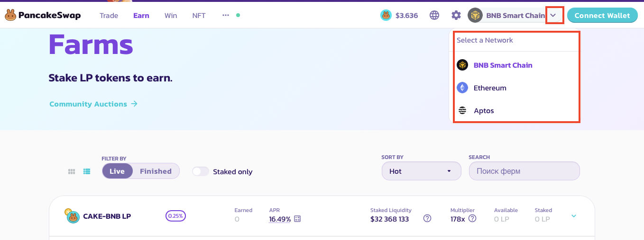The height and width of the screenshot is (240, 644).
Task: Choose Ethereum from the network list
Action: [x=490, y=88]
